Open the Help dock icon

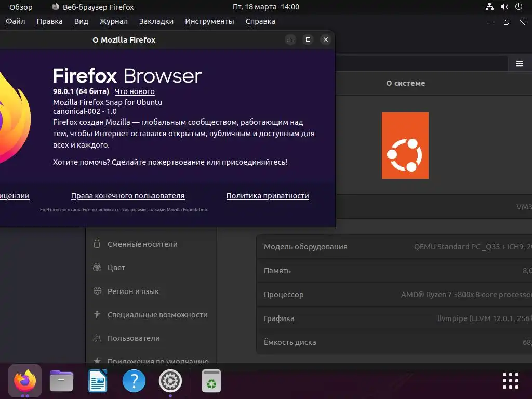pos(134,381)
